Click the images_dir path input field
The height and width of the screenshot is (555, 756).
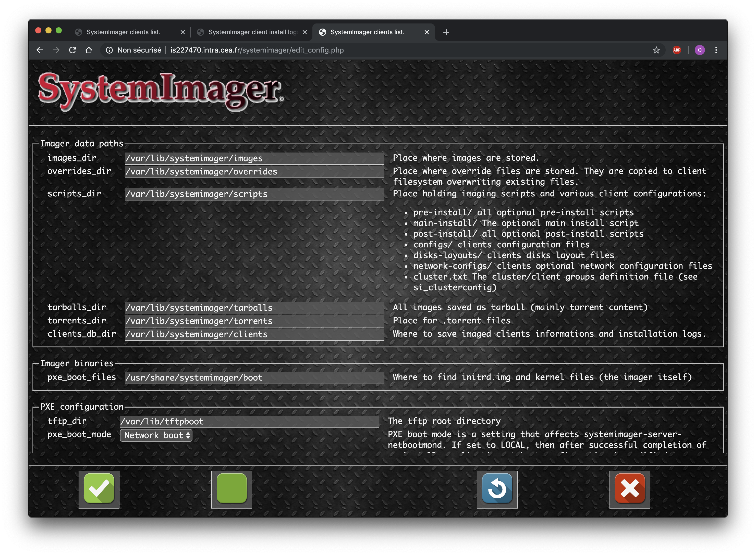(x=254, y=158)
